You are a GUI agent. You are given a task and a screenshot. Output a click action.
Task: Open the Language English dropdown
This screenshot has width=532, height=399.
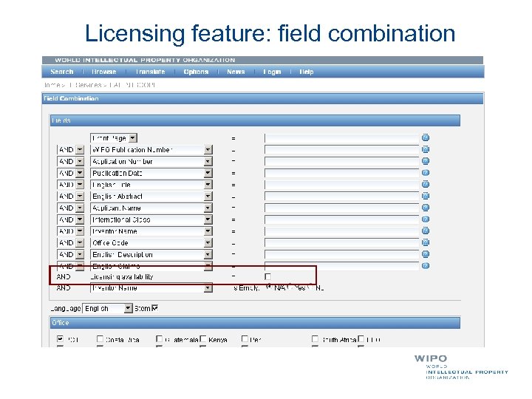[x=128, y=308]
